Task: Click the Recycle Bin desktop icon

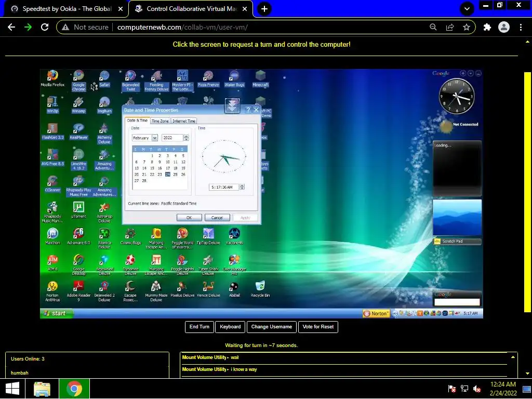Action: (x=260, y=289)
